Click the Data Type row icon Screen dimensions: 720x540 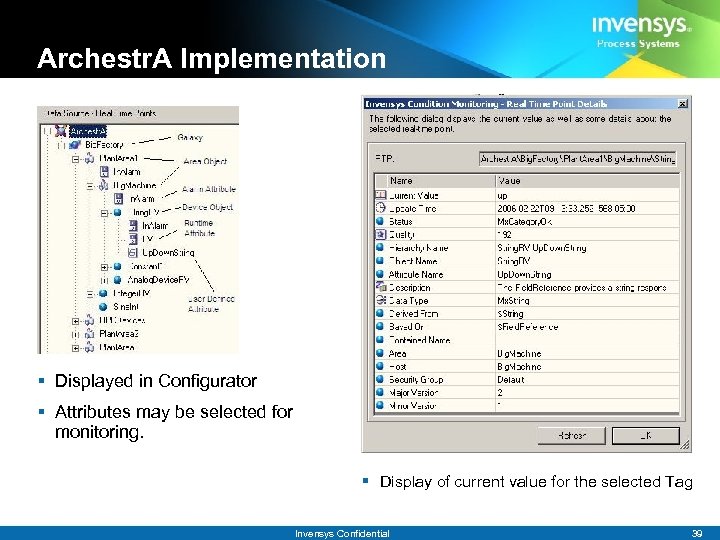point(381,300)
